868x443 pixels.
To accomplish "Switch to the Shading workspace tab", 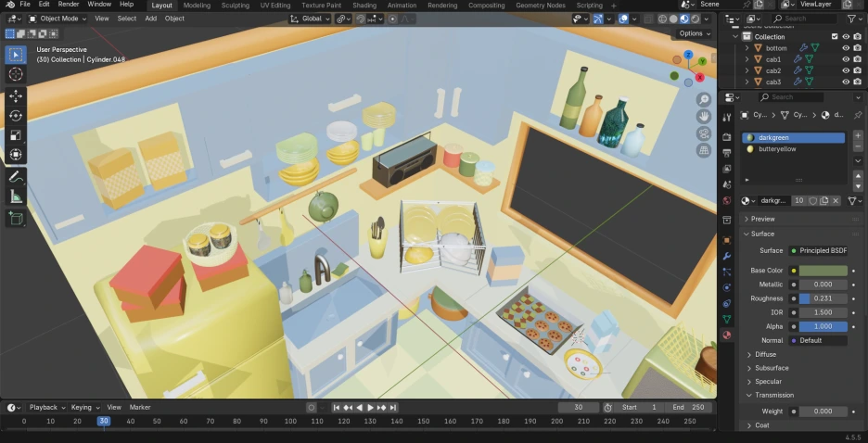I will [x=364, y=5].
